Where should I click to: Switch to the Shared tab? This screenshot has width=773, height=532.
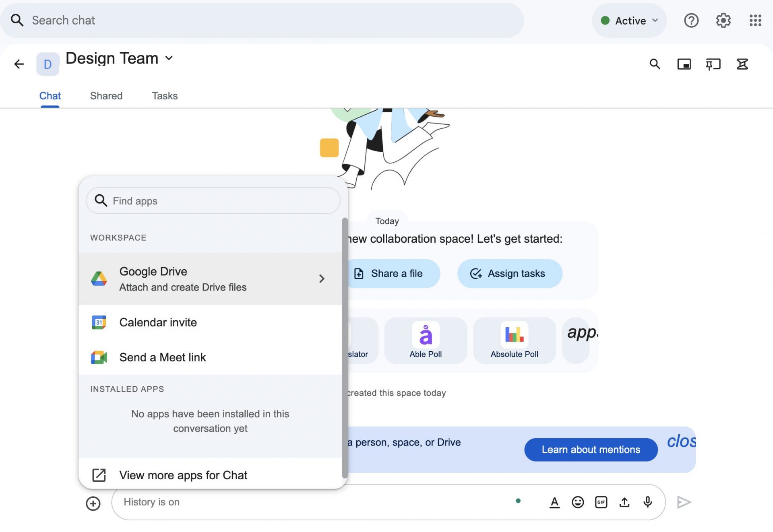click(x=106, y=96)
